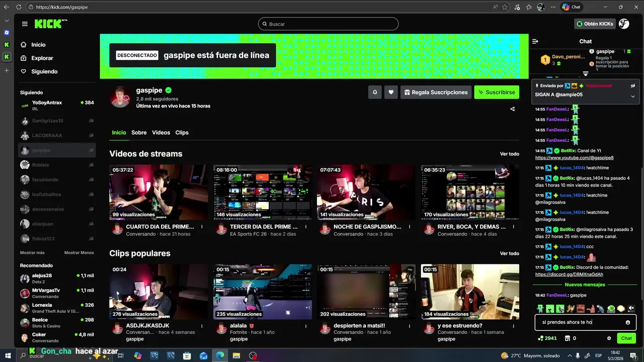Screen dimensions: 644x362
Task: Open Microsoft Edge in Windows taskbar
Action: (x=220, y=355)
